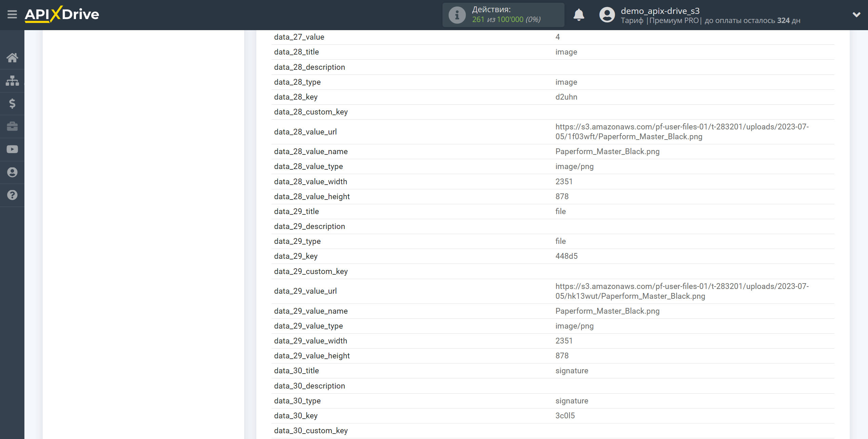Open the YouTube video tutorials sidebar icon
This screenshot has width=868, height=439.
coord(12,149)
